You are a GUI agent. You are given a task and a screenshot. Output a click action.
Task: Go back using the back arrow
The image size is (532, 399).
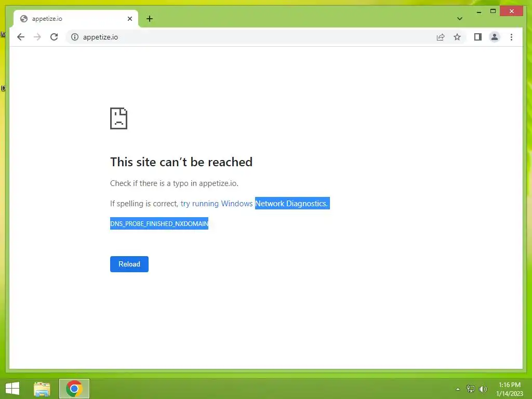click(21, 37)
